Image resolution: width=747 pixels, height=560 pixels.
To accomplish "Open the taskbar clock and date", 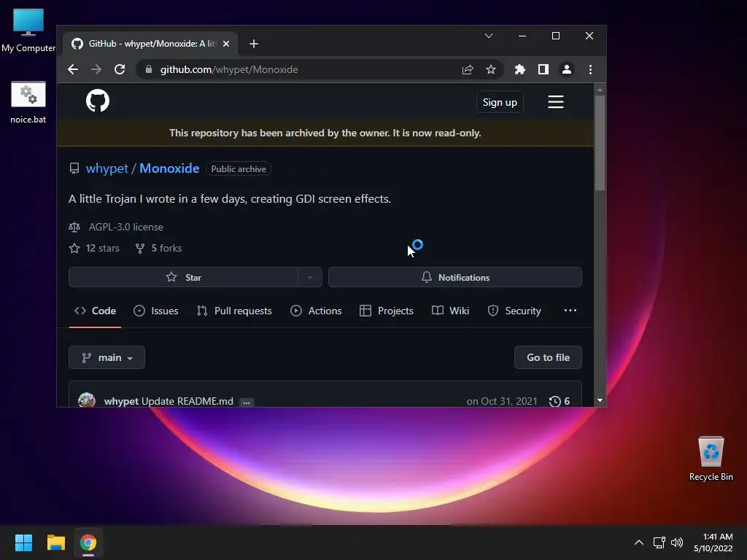I will click(x=713, y=542).
